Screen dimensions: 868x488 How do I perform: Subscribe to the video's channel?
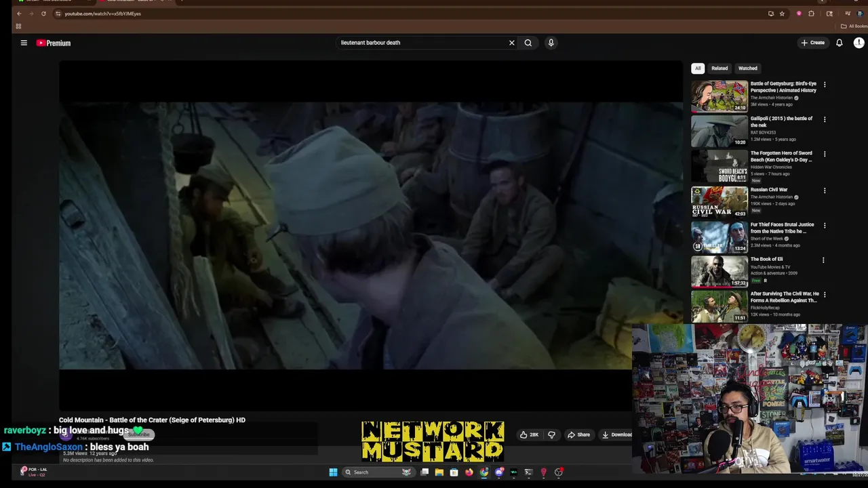pyautogui.click(x=140, y=434)
